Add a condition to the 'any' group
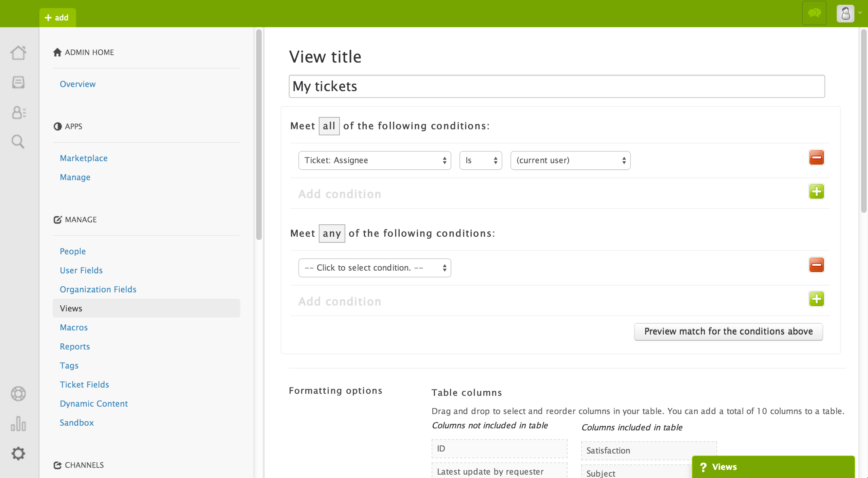 [x=816, y=299]
